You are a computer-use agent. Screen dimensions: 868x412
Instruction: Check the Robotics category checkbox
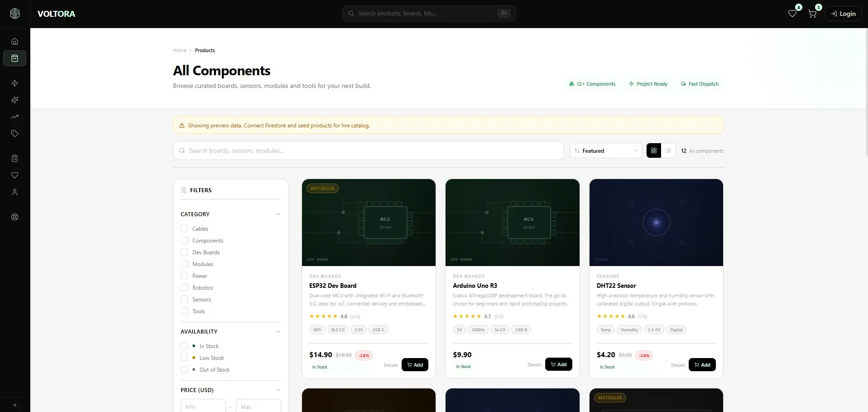184,287
